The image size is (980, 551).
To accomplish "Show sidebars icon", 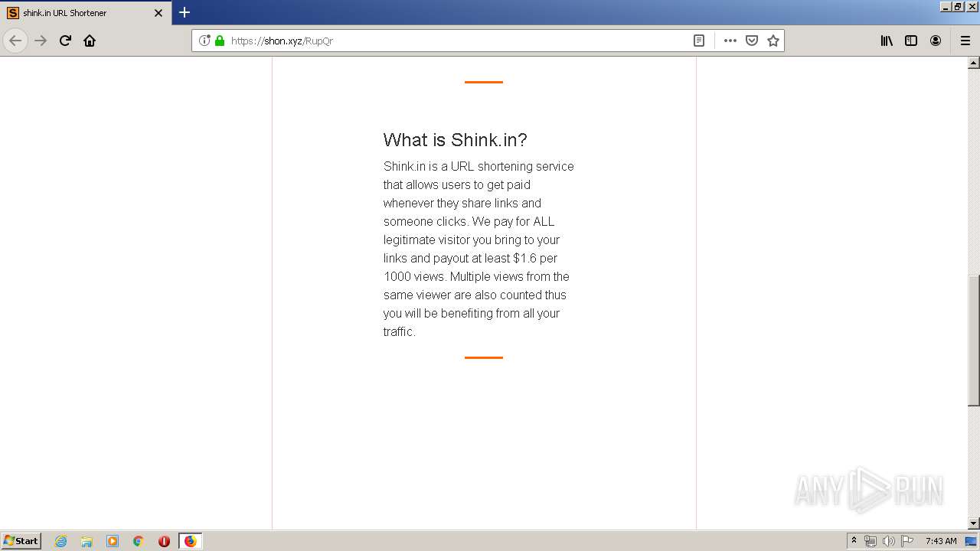I will 911,41.
